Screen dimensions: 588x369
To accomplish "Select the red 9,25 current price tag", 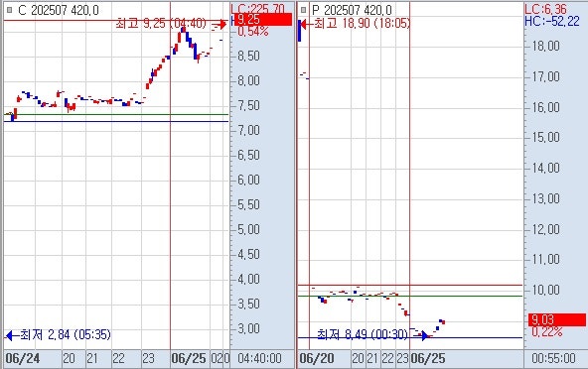I will tap(263, 20).
